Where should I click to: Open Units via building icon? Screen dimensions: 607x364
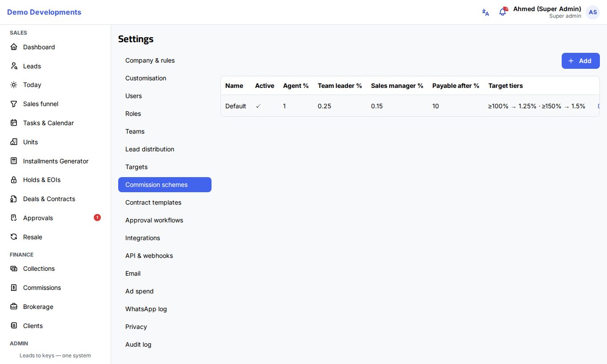(x=14, y=142)
